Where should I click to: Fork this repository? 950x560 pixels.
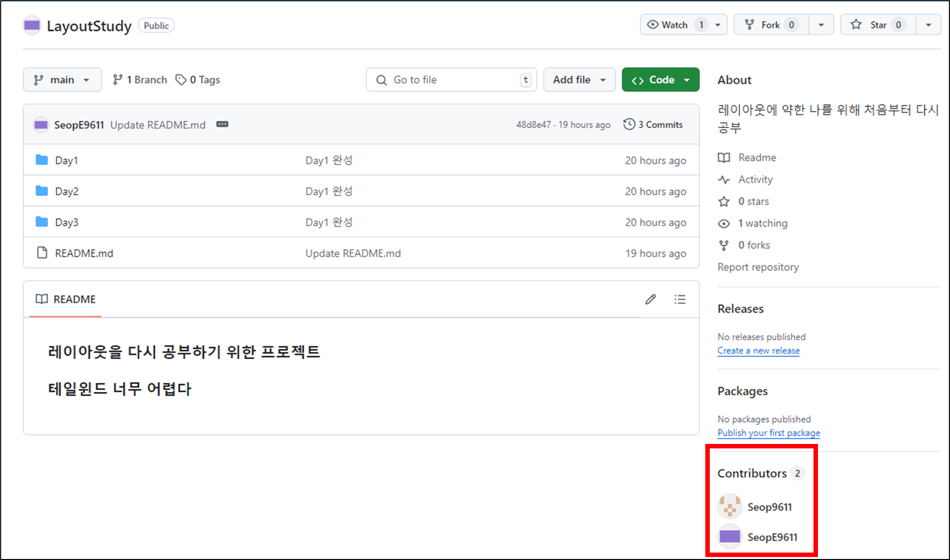click(x=771, y=25)
